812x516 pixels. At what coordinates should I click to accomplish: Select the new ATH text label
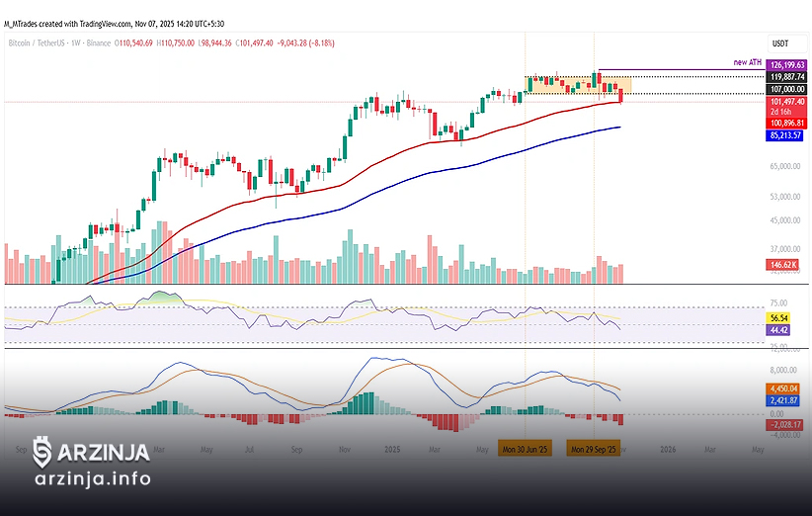[x=748, y=62]
